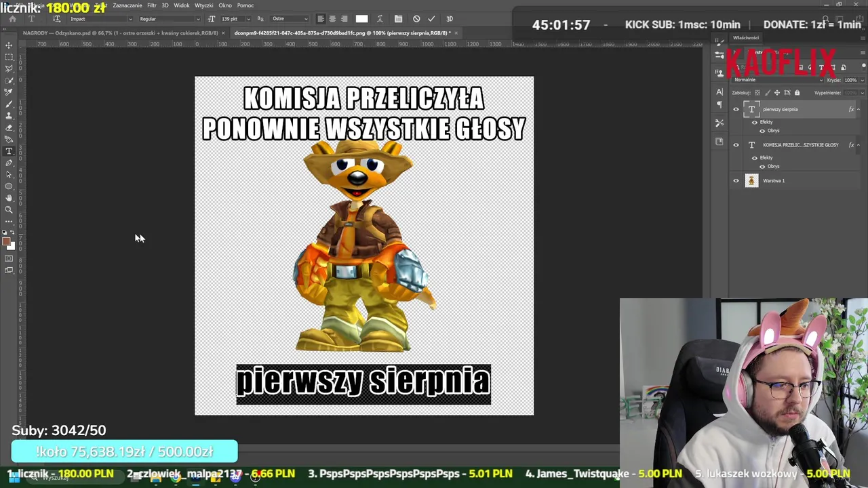
Task: Toggle Obrys visibility under KOMISJA layer
Action: [762, 167]
